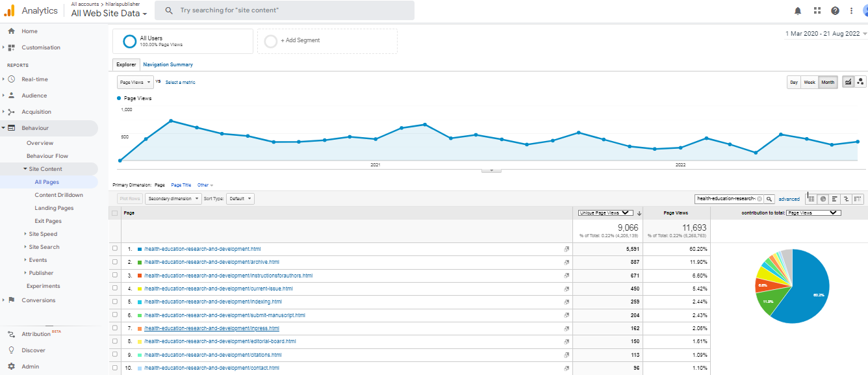The image size is (868, 375).
Task: Switch to motion chart view icon
Action: pos(860,82)
